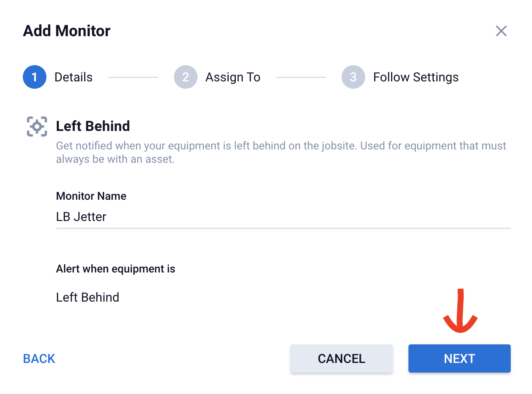Go to the Assign To step

point(233,77)
